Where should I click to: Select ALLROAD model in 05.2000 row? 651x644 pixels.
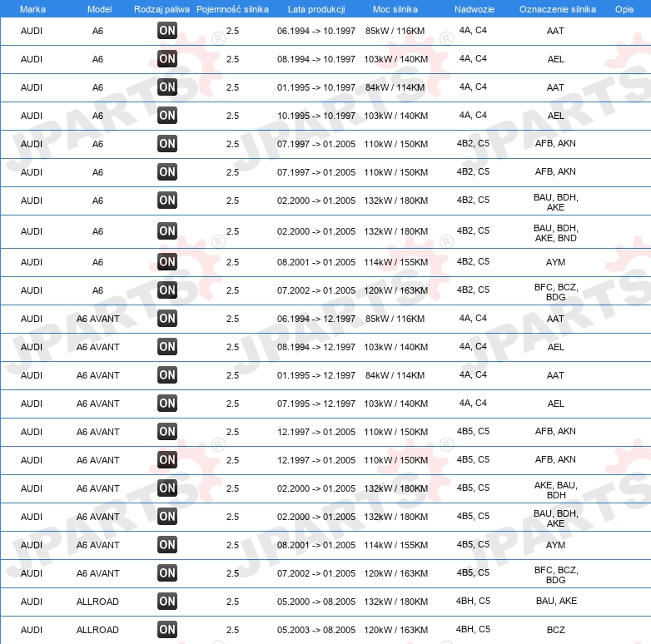coord(97,602)
